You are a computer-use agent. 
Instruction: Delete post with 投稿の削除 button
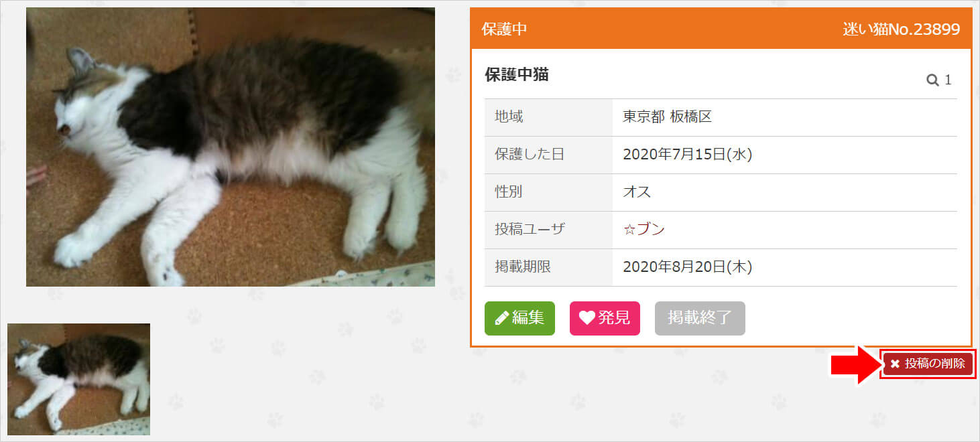[x=928, y=364]
